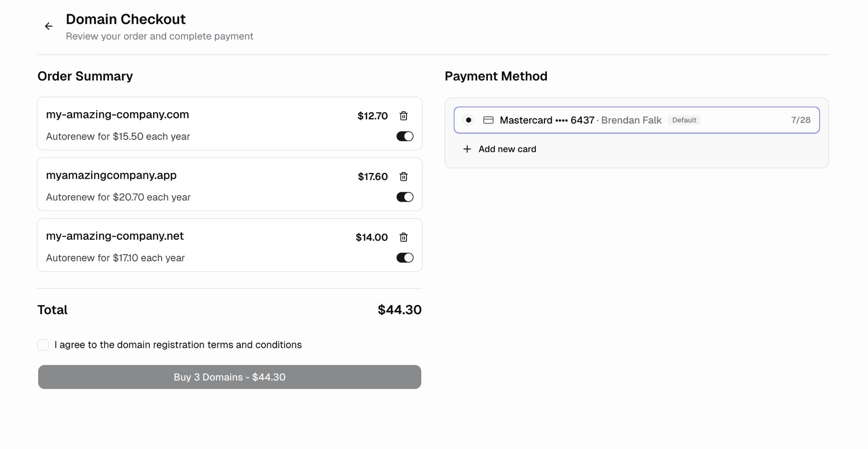Click the Default badge on the card

[684, 120]
